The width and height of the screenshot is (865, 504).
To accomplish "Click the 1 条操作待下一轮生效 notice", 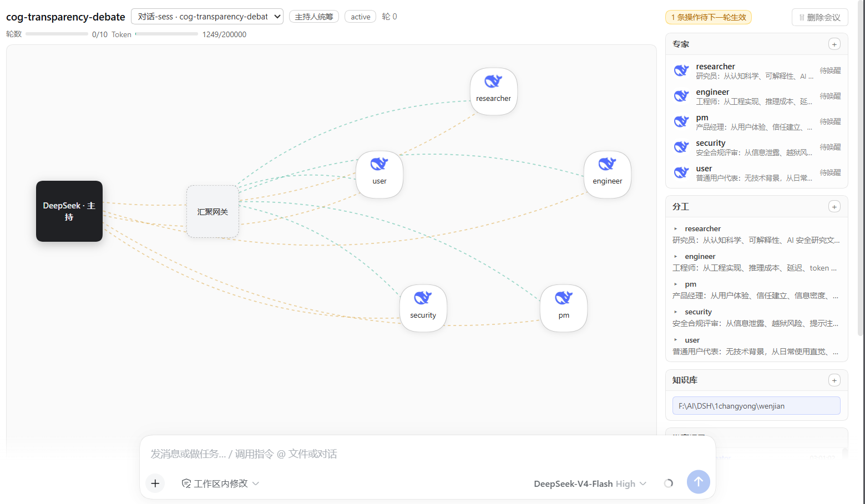I will (x=709, y=17).
